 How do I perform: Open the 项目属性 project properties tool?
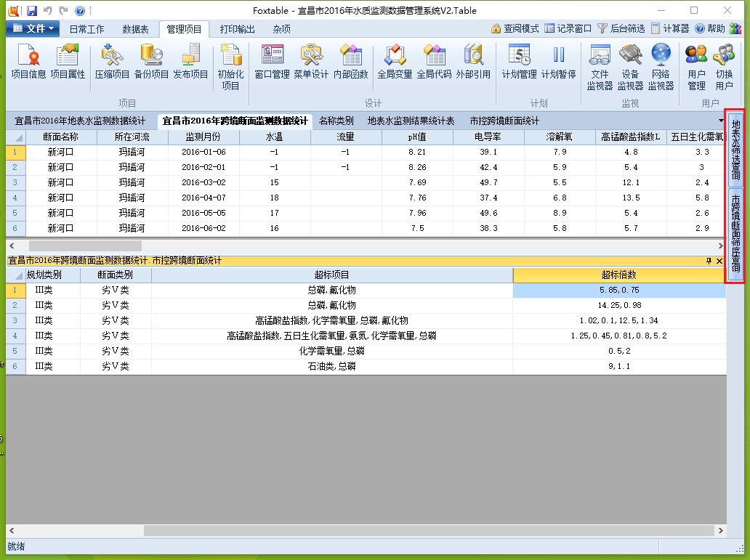[68, 61]
